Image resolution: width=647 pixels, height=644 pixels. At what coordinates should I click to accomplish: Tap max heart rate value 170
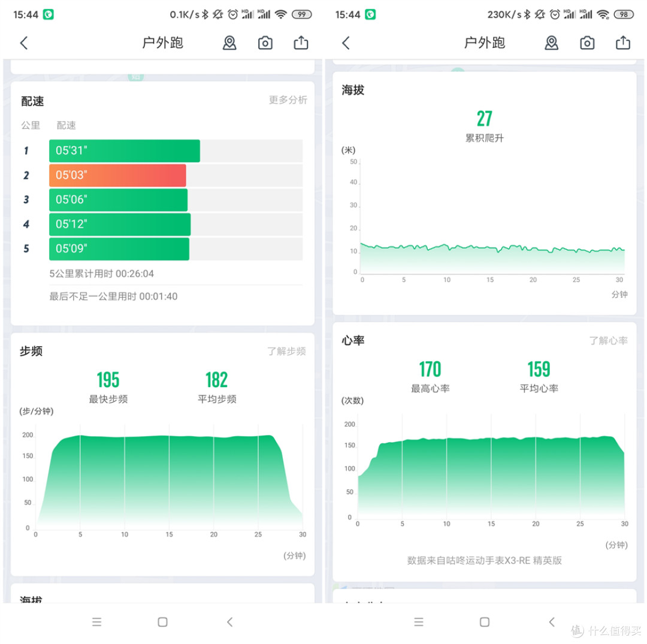430,369
